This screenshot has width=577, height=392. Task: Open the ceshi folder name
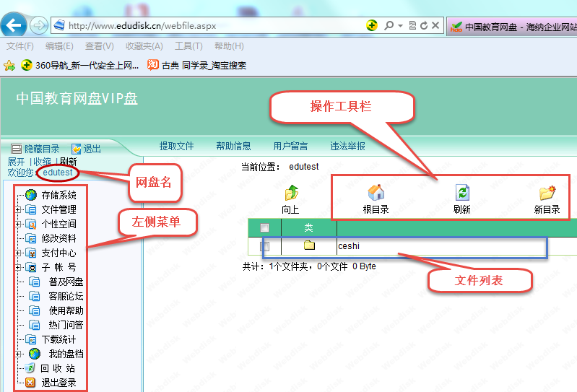click(349, 245)
